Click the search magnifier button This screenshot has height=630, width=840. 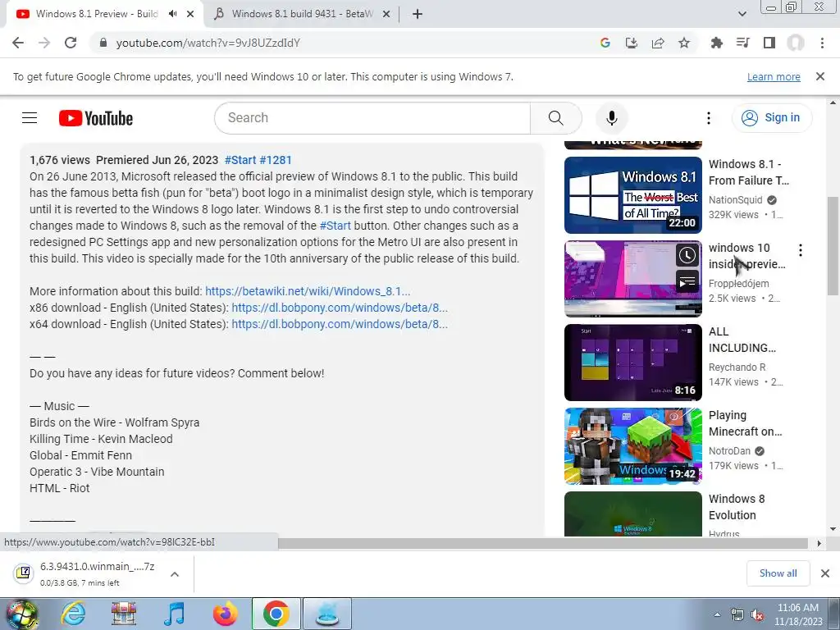(x=556, y=118)
